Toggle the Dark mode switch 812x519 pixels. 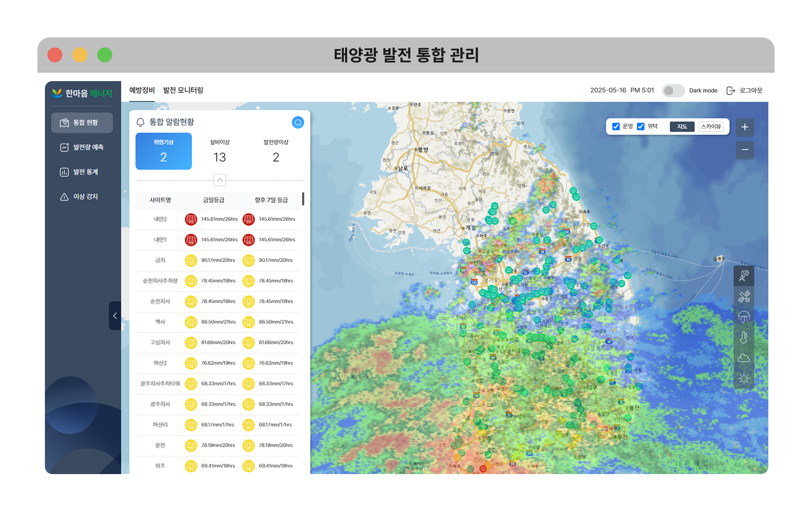pos(673,91)
